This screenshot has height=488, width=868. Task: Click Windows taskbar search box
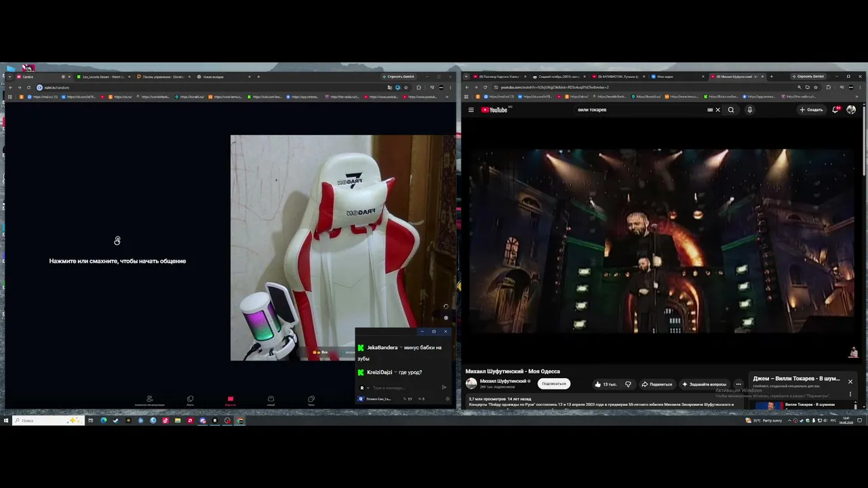coord(49,420)
